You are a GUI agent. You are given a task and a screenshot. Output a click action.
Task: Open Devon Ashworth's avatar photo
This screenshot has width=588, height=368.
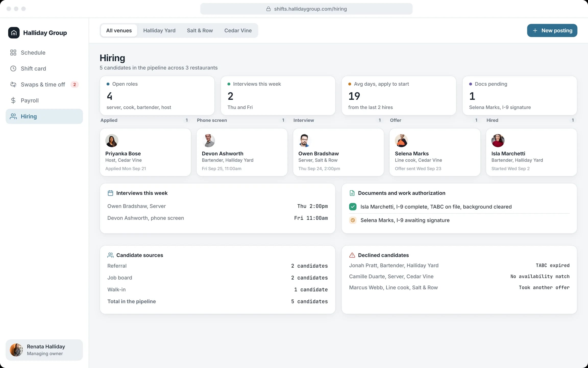click(x=209, y=141)
